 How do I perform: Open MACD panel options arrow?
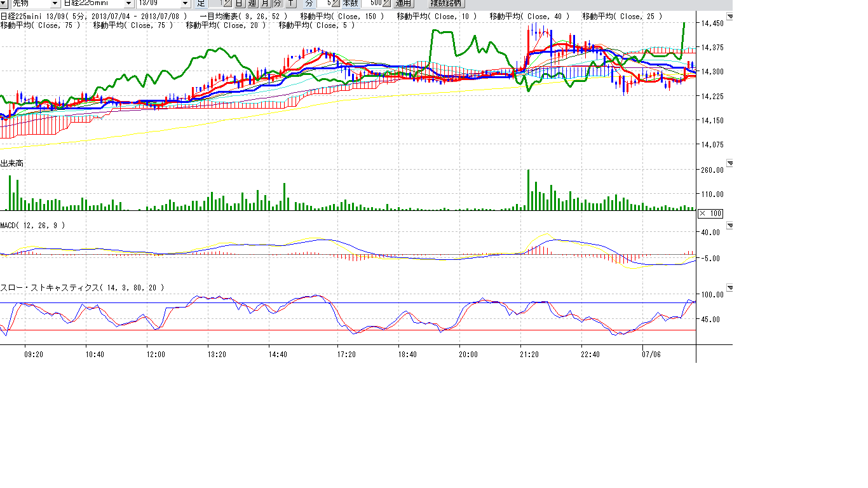click(x=729, y=226)
